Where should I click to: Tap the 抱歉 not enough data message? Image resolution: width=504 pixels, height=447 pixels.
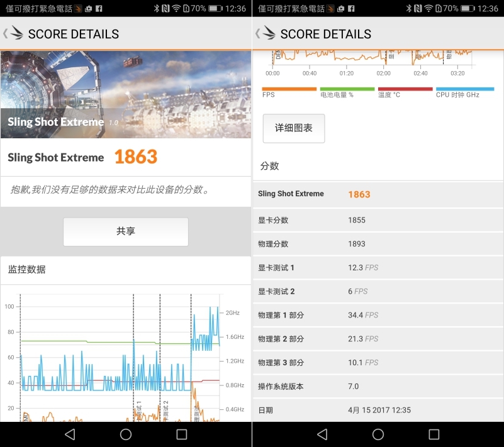point(110,190)
